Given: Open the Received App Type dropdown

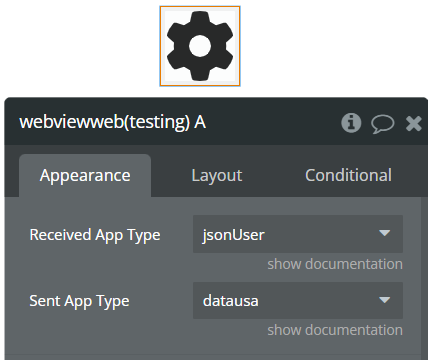Looking at the screenshot, I should (x=298, y=234).
